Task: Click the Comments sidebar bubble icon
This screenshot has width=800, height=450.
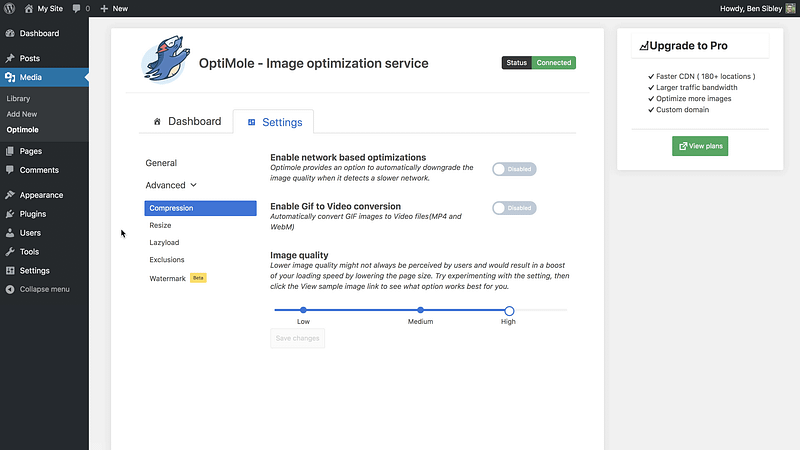Action: 10,170
